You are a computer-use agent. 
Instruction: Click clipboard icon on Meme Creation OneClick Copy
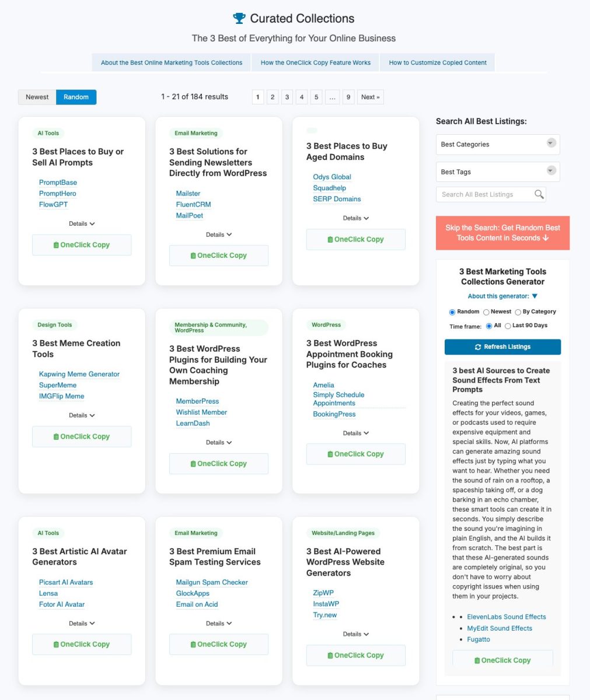click(x=56, y=437)
